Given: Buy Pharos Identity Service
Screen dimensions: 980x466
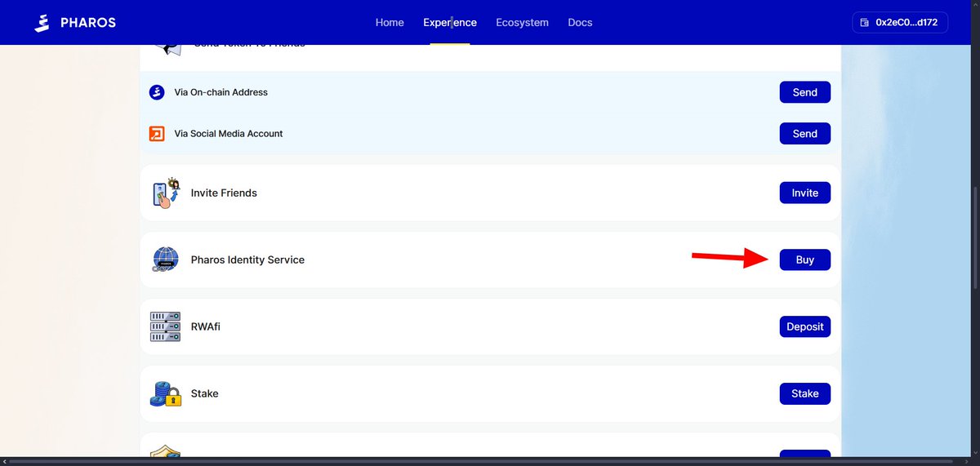Looking at the screenshot, I should 804,260.
